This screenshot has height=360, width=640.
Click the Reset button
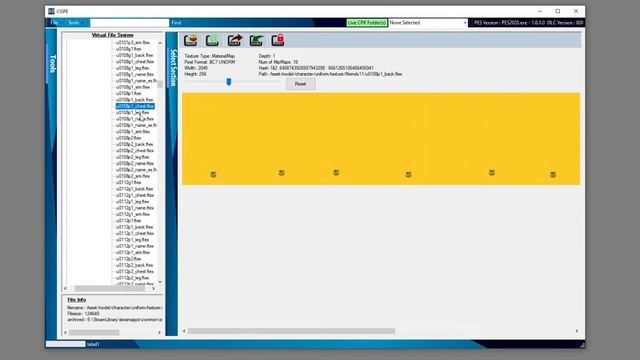(300, 84)
